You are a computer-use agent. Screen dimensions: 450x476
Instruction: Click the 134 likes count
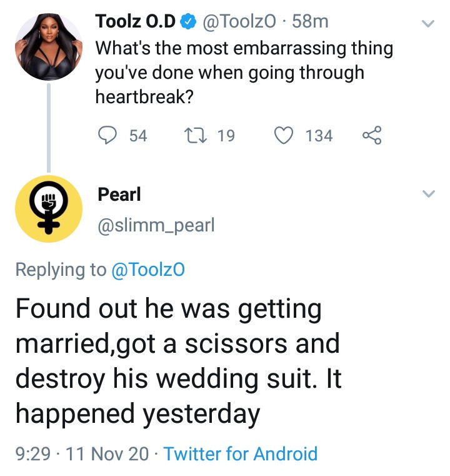319,136
